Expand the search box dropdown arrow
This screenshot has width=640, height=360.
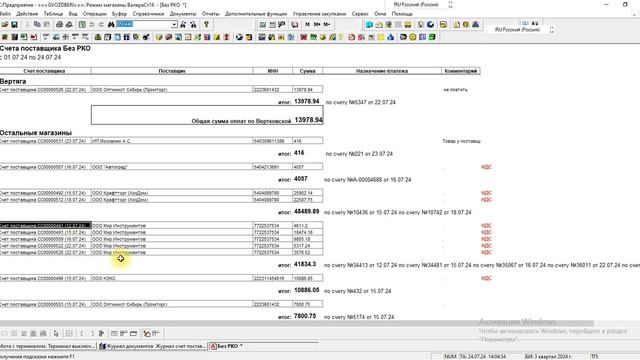pos(174,24)
